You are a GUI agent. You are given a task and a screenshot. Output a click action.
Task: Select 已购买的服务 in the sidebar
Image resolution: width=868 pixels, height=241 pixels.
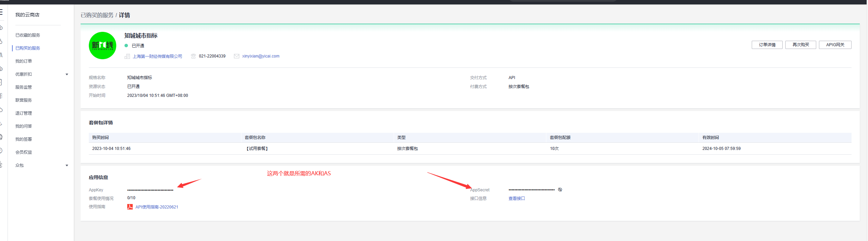(28, 48)
